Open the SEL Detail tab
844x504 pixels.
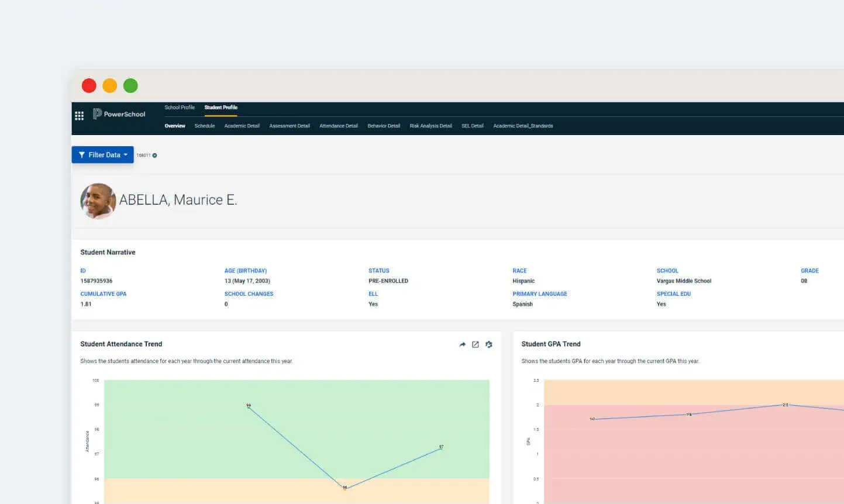point(472,126)
